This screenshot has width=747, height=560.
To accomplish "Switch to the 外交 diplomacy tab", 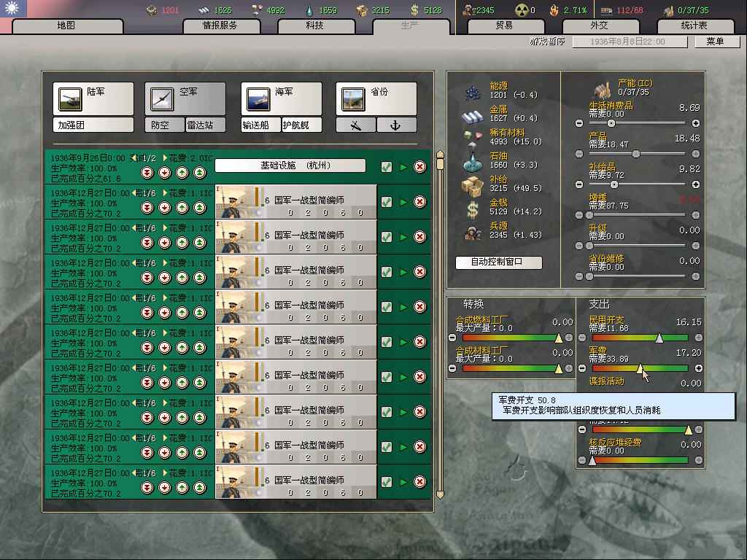I will 600,26.
